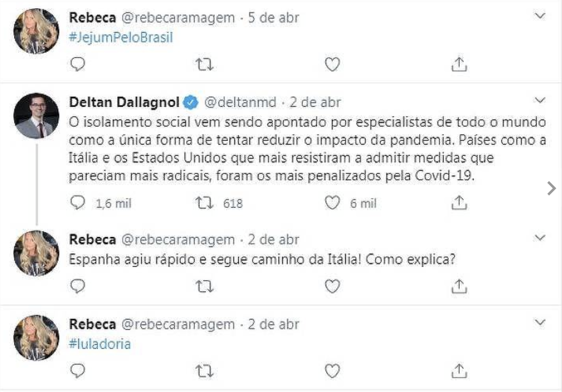
Task: Open Deltan Dallagnol's profile picture
Action: tap(37, 116)
